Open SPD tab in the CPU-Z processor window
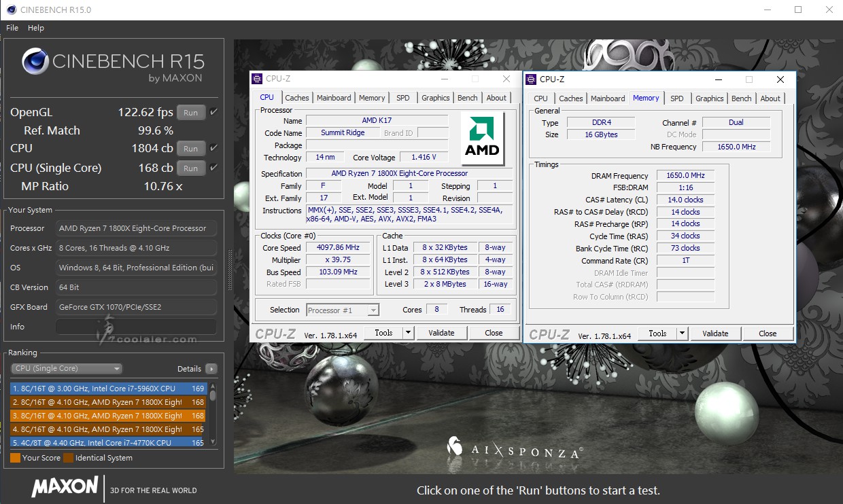Image resolution: width=843 pixels, height=504 pixels. pyautogui.click(x=403, y=98)
